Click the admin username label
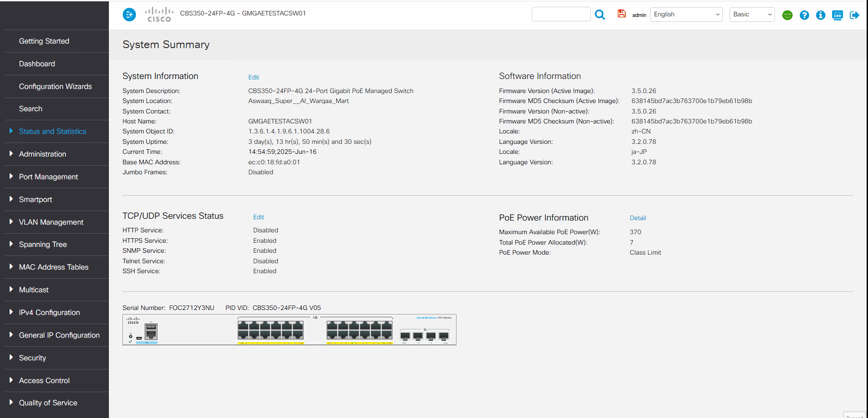868x418 pixels. 639,15
